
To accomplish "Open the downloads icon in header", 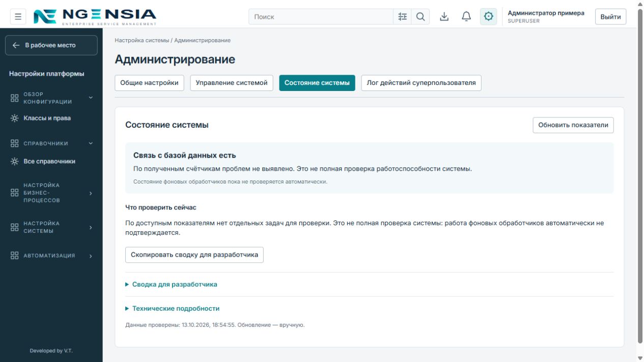I will coord(444,17).
